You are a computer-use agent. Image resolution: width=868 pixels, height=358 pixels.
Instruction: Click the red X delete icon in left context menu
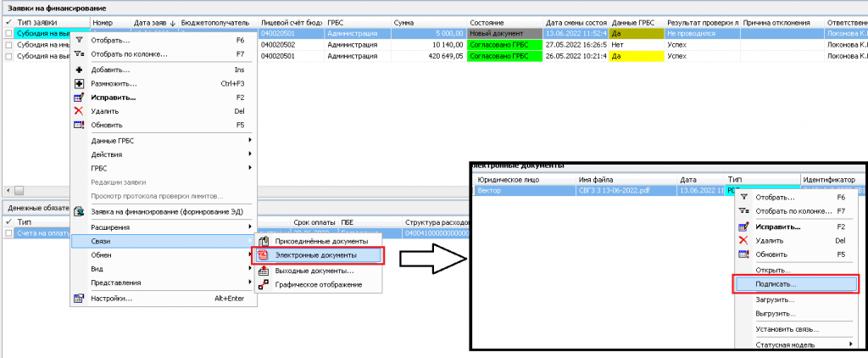coord(80,111)
